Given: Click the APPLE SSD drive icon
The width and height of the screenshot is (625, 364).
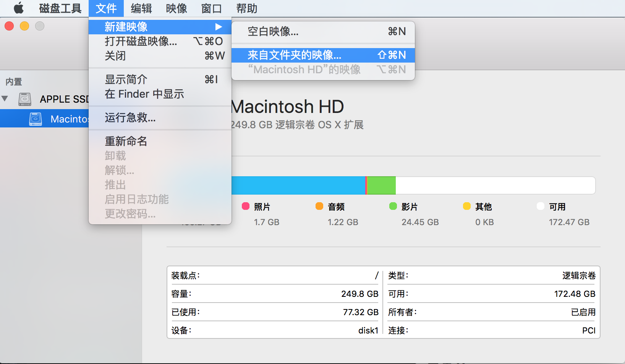Looking at the screenshot, I should tap(25, 99).
